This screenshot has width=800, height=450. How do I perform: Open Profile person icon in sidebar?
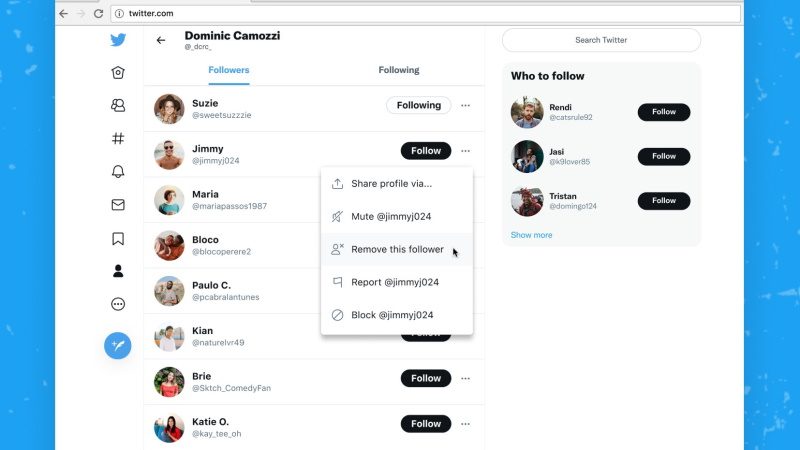click(x=118, y=271)
